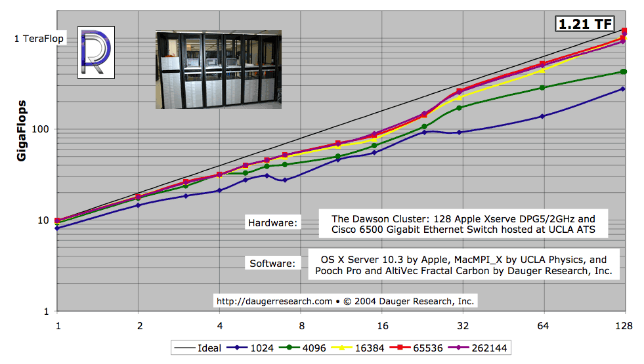Image resolution: width=644 pixels, height=364 pixels.
Task: Select the 16384 legend entry
Action: pyautogui.click(x=357, y=348)
